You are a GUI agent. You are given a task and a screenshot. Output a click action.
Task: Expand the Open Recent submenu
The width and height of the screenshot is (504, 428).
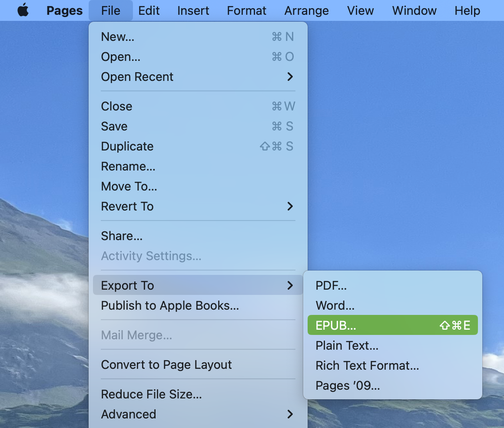coord(198,77)
